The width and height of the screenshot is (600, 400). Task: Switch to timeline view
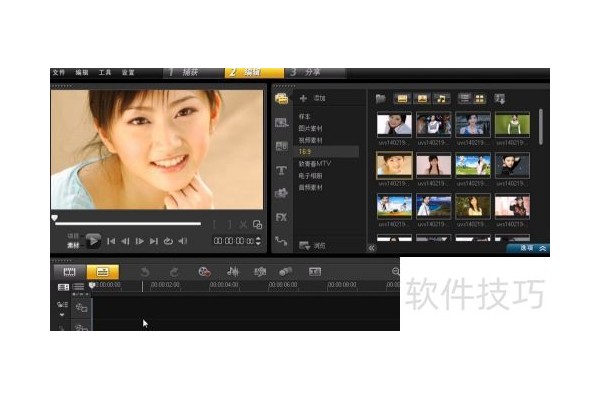click(x=103, y=272)
